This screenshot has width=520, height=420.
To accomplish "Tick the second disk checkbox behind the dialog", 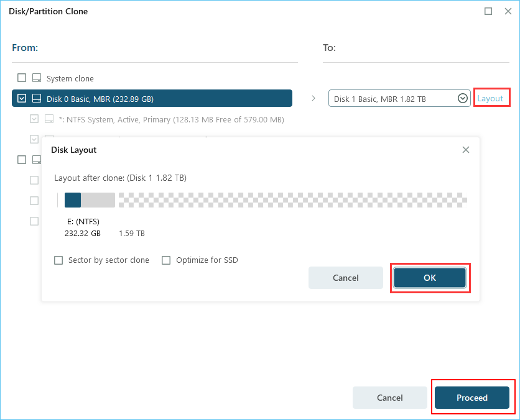I will (22, 160).
